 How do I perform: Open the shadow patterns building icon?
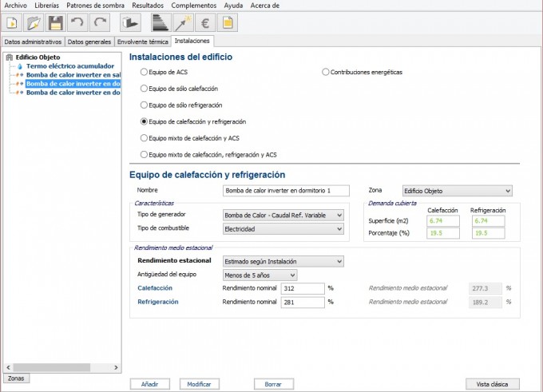(x=129, y=23)
